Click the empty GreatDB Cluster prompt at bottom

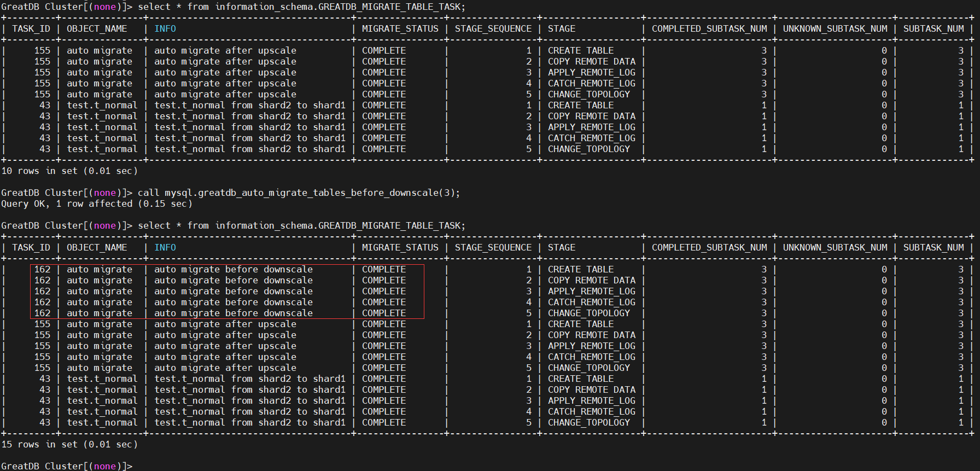point(67,466)
